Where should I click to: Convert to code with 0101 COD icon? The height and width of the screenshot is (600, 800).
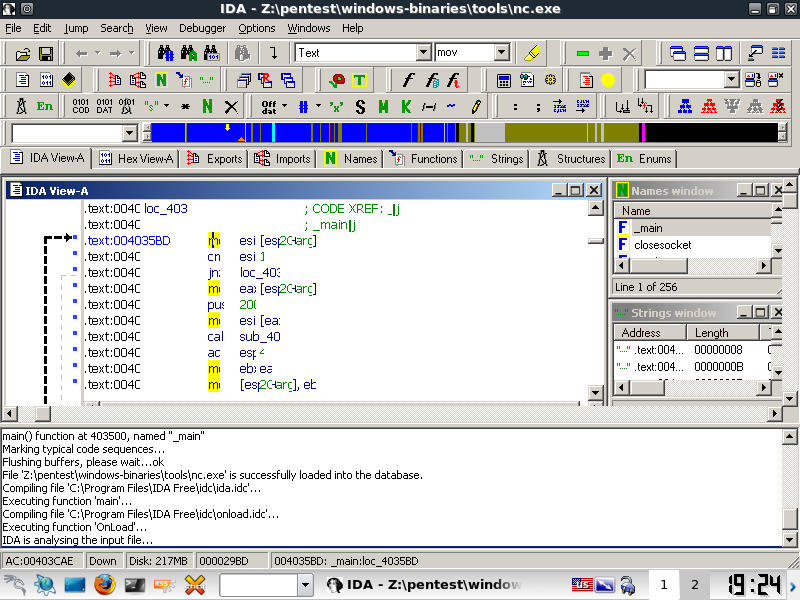pyautogui.click(x=81, y=106)
